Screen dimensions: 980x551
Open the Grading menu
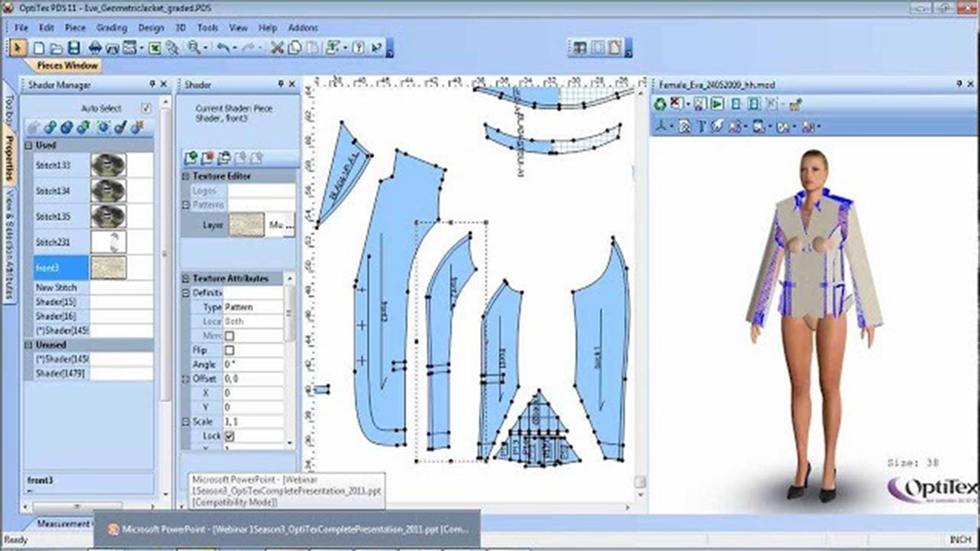click(x=111, y=28)
